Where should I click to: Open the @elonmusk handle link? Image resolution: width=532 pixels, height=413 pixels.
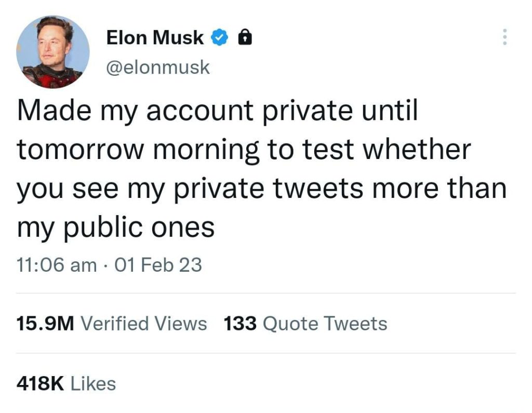(x=158, y=67)
